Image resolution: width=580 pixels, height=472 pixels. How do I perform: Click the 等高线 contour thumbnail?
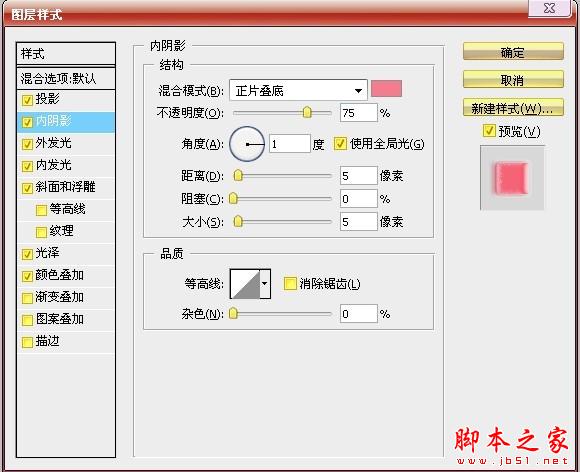click(x=245, y=284)
